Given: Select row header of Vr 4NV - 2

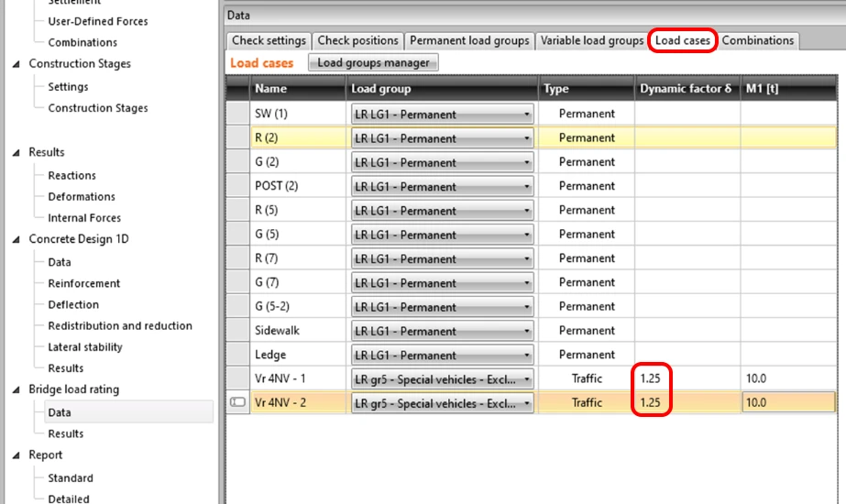Looking at the screenshot, I should click(x=238, y=402).
